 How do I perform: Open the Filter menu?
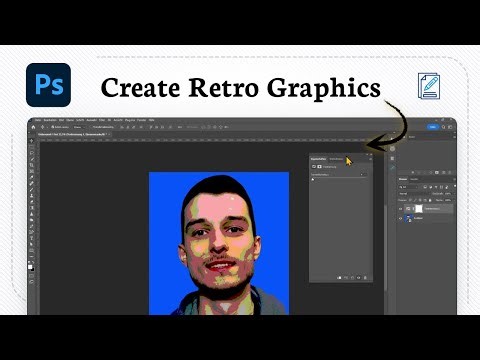coord(101,120)
